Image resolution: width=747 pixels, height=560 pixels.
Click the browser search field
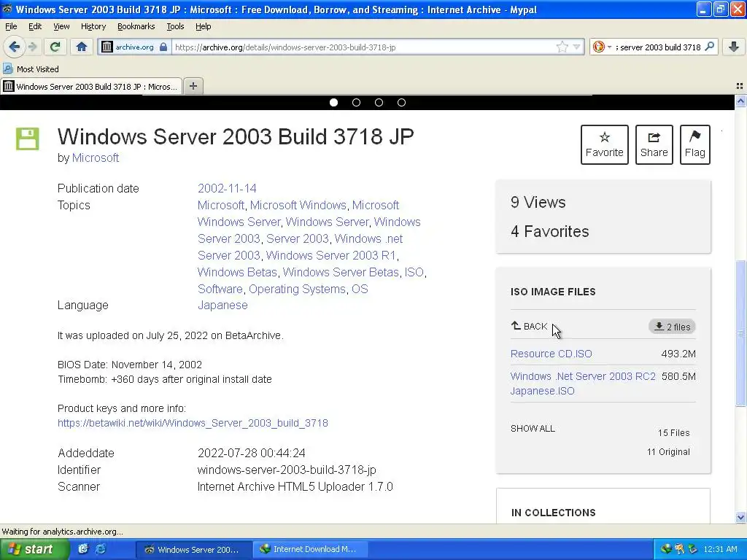point(659,47)
